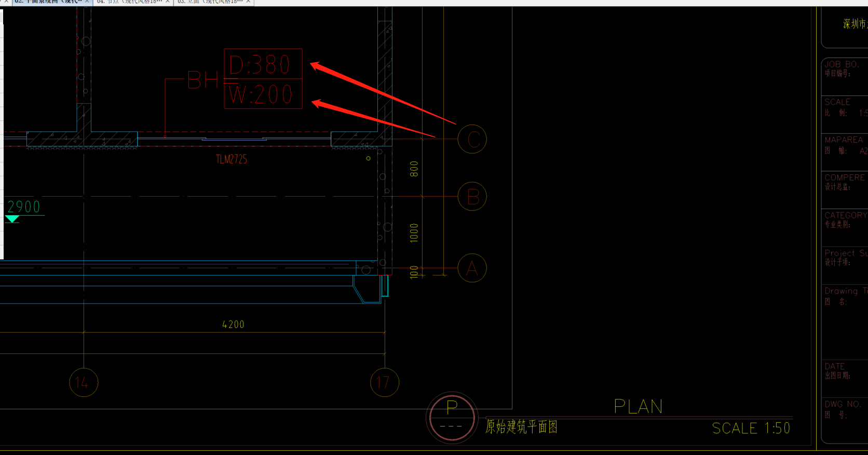Pick the red BH label text

[x=202, y=80]
